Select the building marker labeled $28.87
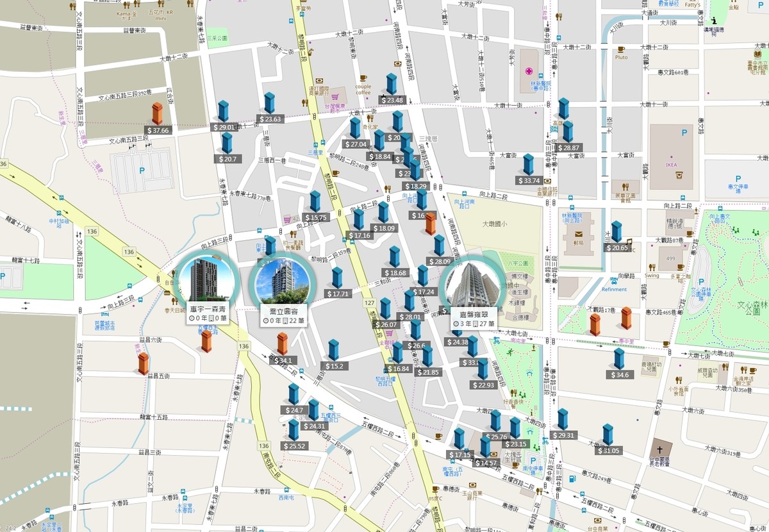Screen dimensions: 769x532 (x=568, y=132)
